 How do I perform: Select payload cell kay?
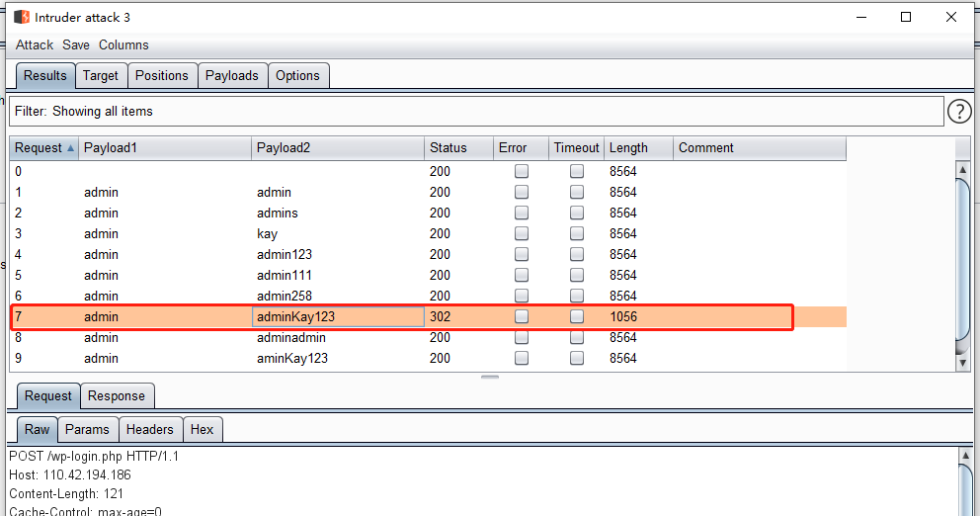(x=338, y=233)
